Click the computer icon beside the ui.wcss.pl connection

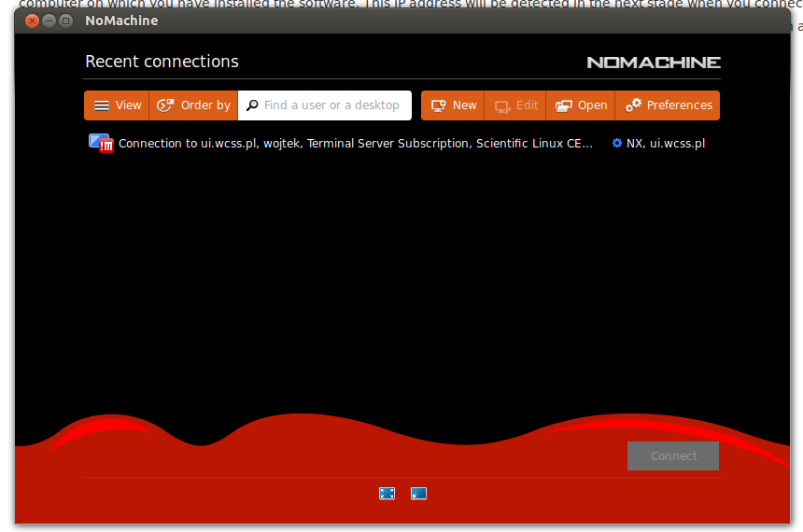(100, 143)
